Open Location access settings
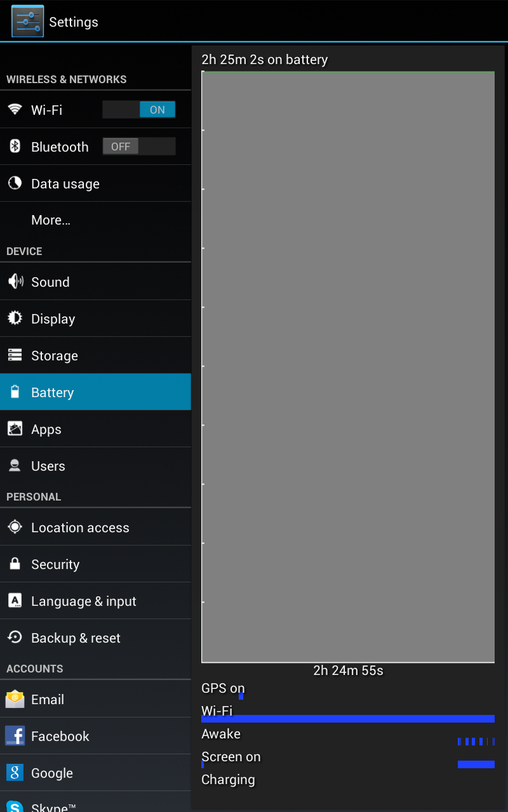Viewport: 508px width, 812px height. [95, 527]
